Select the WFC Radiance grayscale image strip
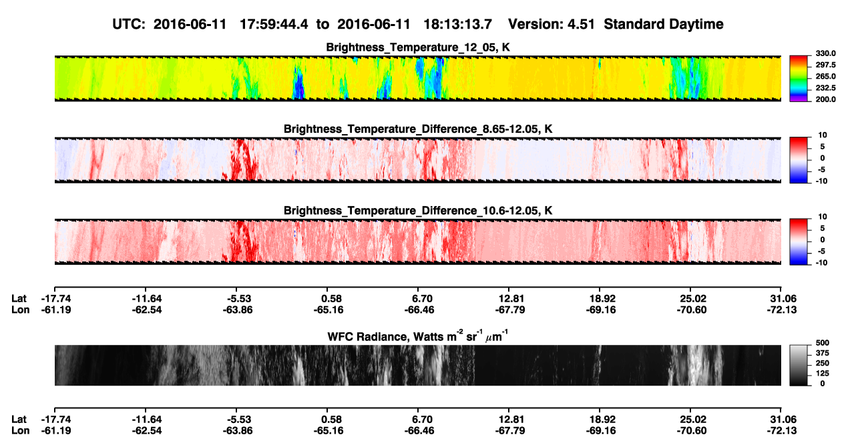868x445 pixels. click(417, 365)
